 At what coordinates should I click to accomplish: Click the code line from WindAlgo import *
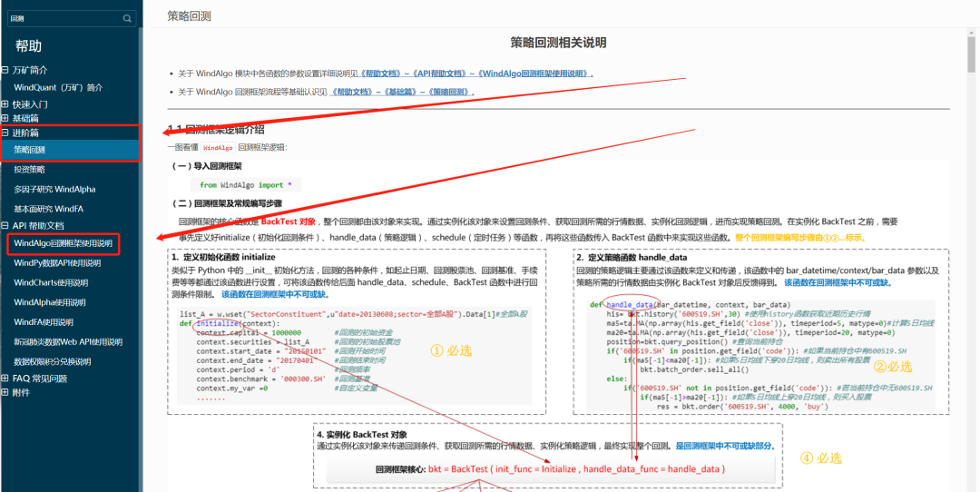click(x=246, y=185)
